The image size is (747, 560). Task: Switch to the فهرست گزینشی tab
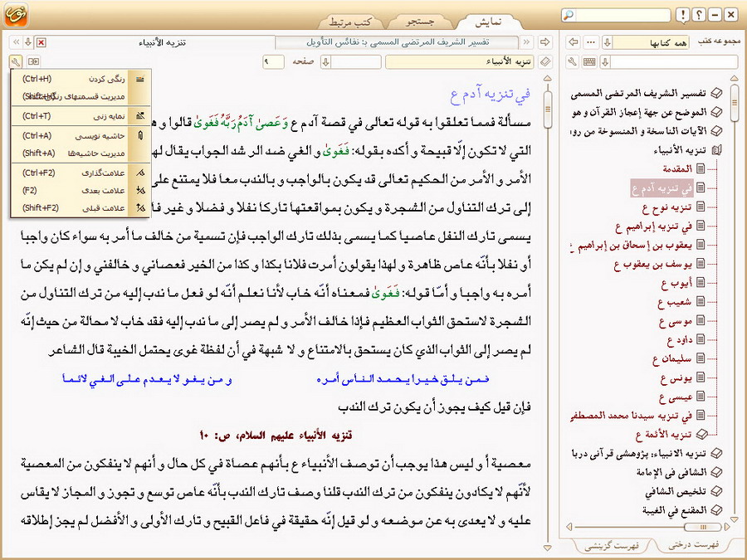click(x=612, y=546)
